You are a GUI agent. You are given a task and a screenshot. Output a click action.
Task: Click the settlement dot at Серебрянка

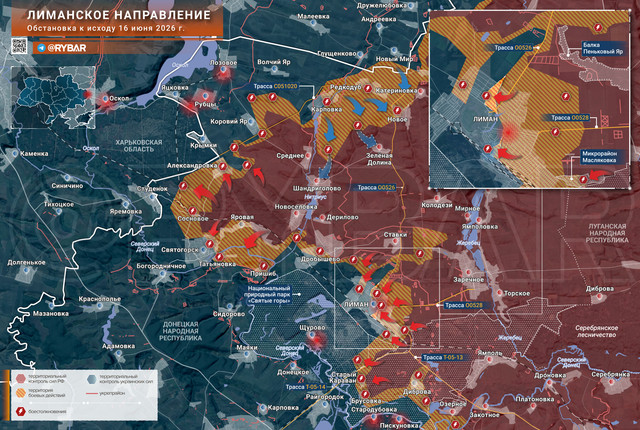click(x=611, y=382)
